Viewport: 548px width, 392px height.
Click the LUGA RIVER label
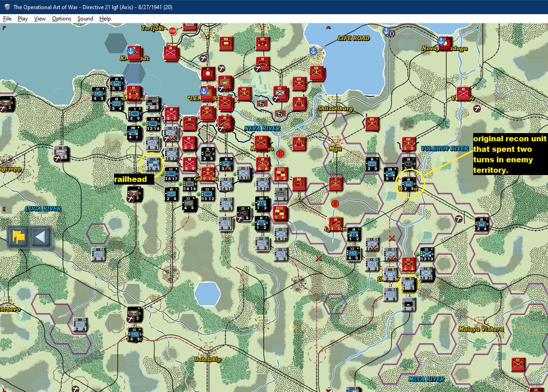click(x=43, y=209)
